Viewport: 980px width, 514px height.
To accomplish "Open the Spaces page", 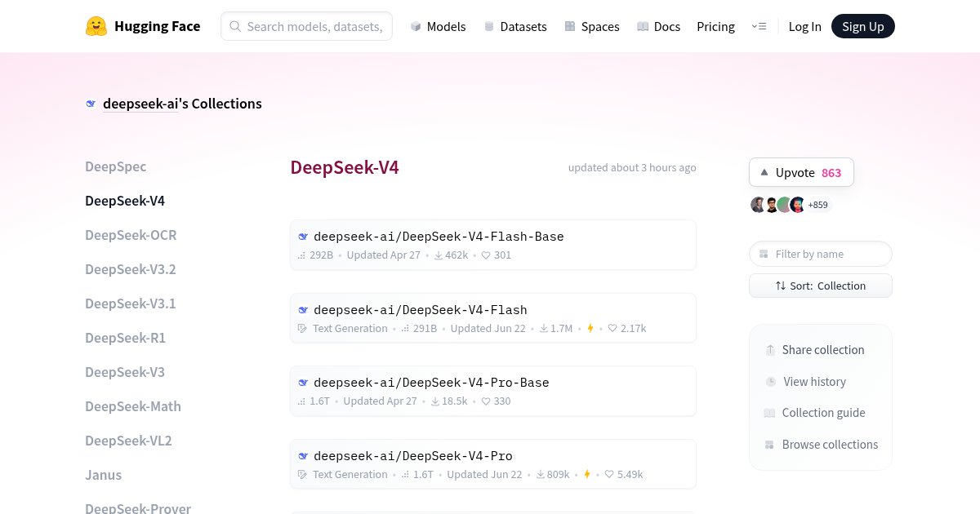I will [x=592, y=26].
